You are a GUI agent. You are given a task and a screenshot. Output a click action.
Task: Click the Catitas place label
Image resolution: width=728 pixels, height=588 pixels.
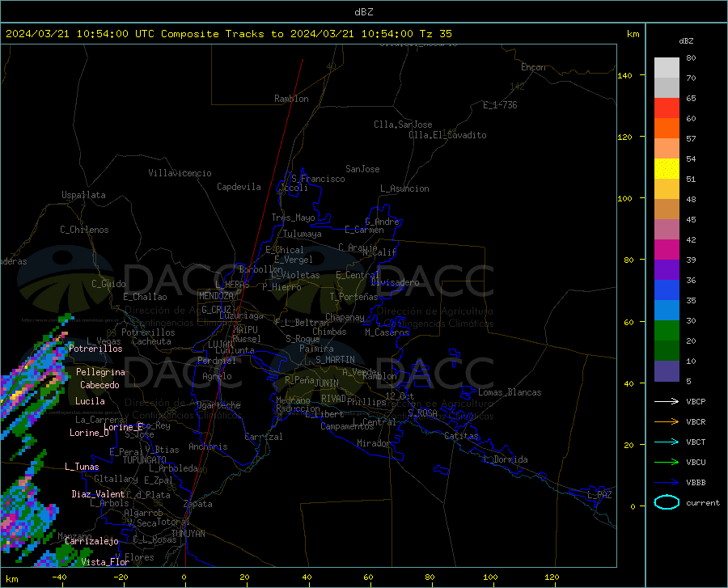tap(461, 436)
